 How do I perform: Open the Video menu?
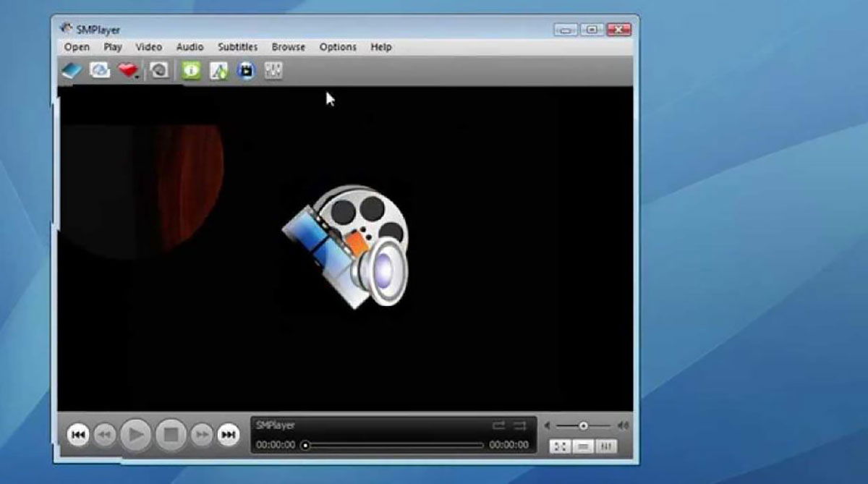pyautogui.click(x=149, y=47)
